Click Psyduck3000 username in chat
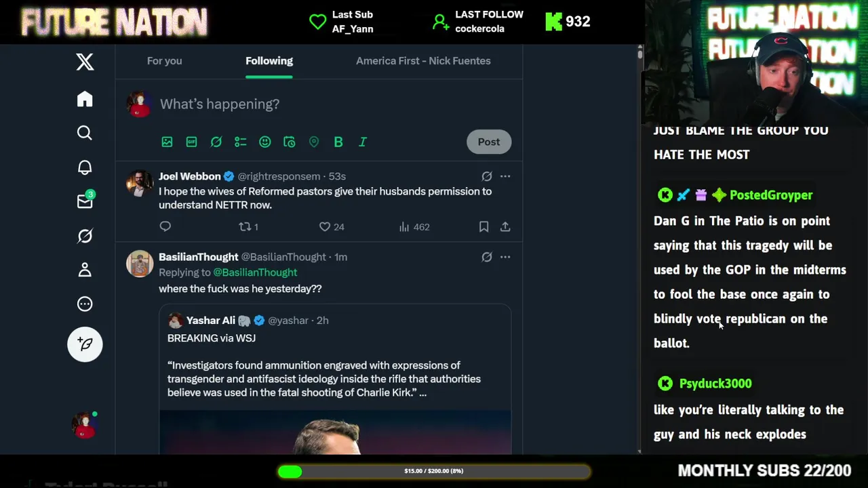868x488 pixels. [715, 384]
